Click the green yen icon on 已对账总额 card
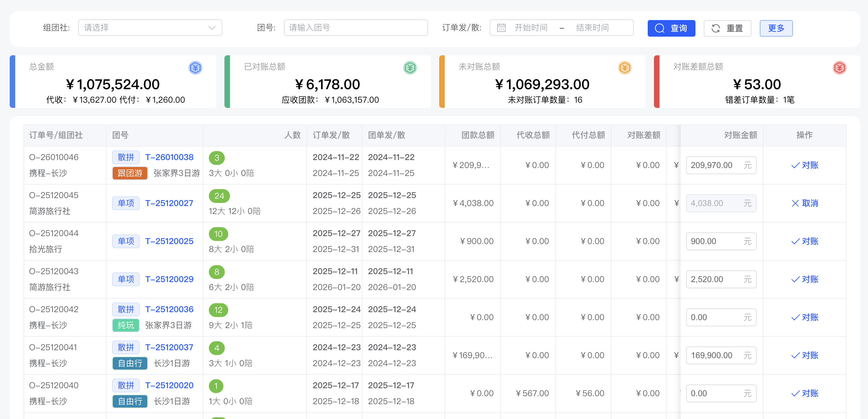Viewport: 868px width, 419px height. coord(410,68)
